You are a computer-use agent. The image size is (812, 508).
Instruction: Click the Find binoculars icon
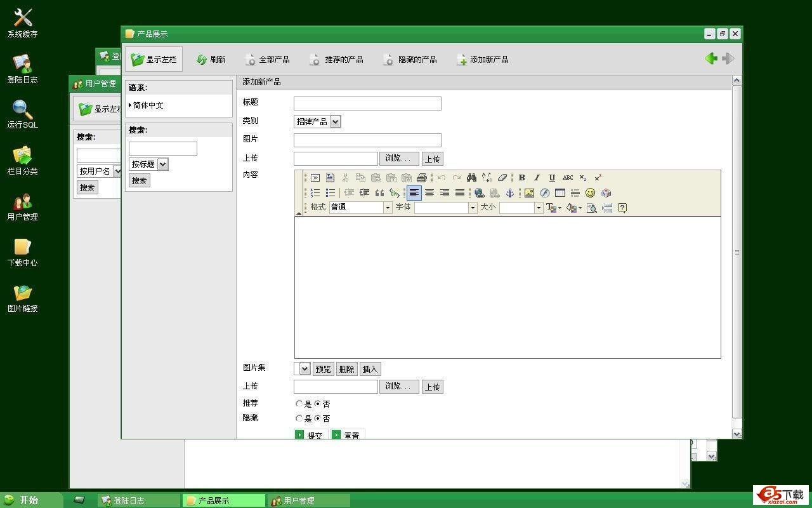pos(471,178)
